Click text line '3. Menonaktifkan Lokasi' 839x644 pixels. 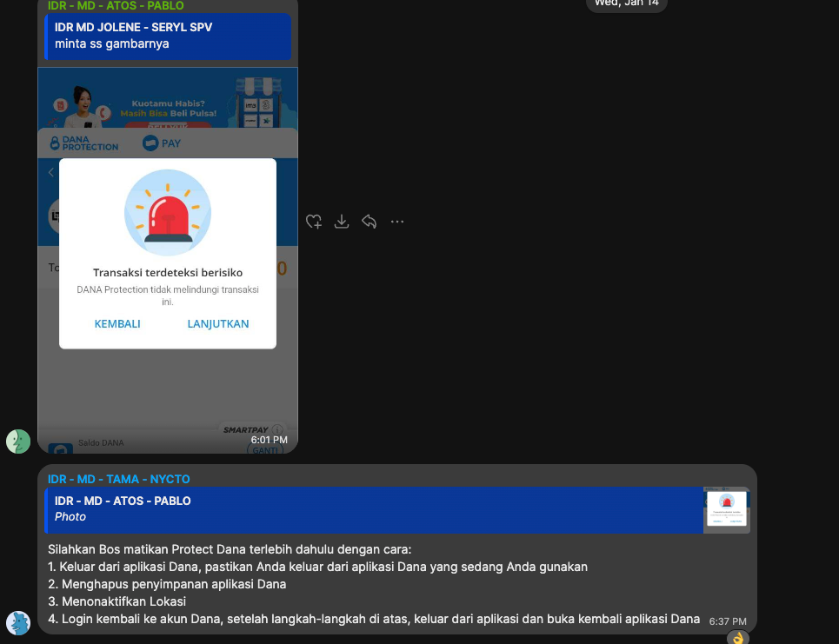tap(117, 601)
